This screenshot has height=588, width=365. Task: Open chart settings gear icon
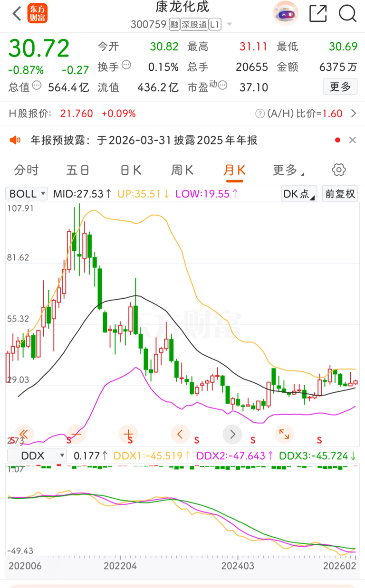click(338, 170)
